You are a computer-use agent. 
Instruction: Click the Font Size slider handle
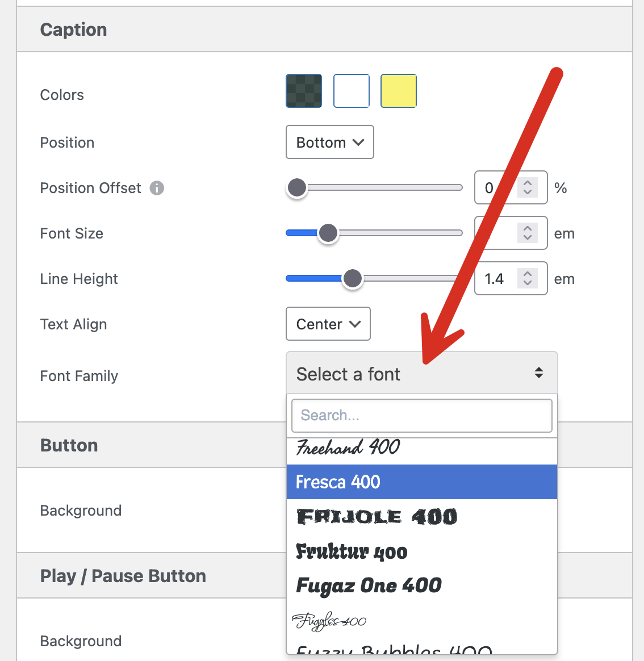[x=328, y=233]
